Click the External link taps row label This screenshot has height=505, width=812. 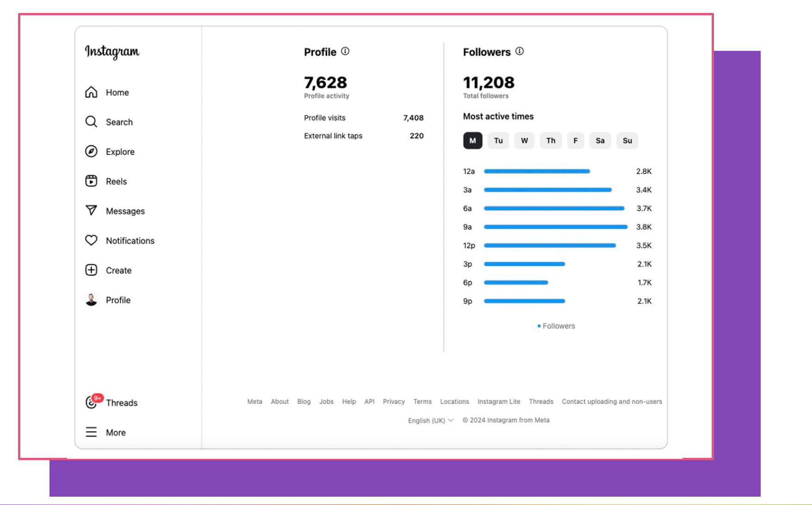pos(333,136)
